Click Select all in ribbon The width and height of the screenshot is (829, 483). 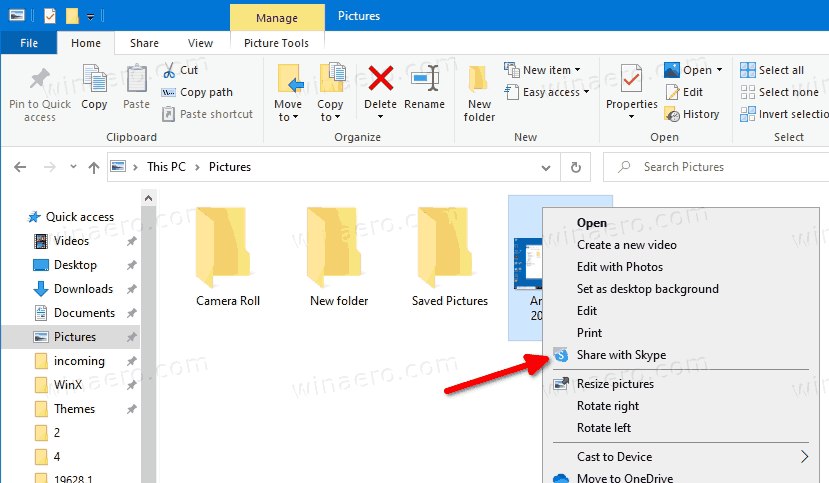coord(772,70)
